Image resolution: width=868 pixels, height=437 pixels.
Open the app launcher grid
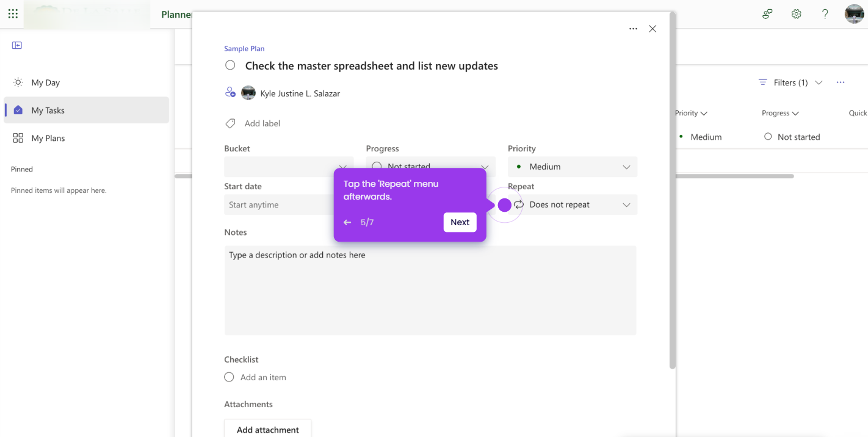(x=13, y=13)
